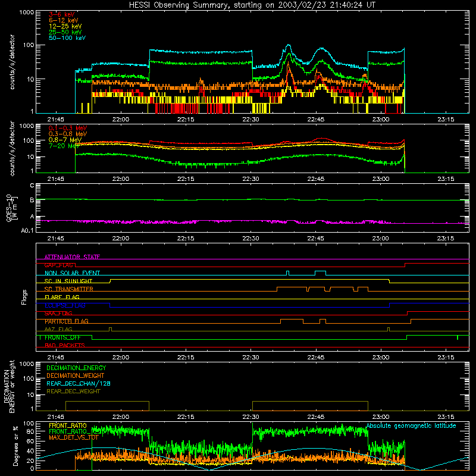
Task: Select the BAD_PACKETS flag label
Action: (65, 346)
